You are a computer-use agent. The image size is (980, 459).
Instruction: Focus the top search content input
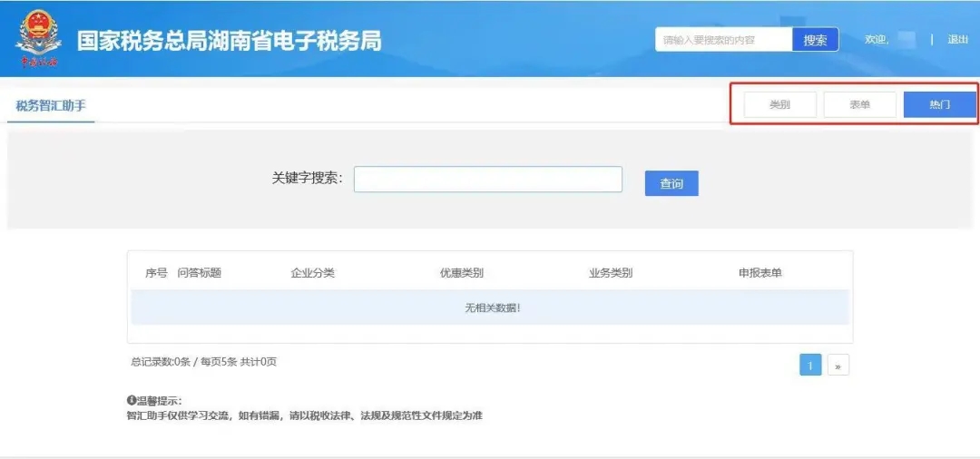click(x=724, y=40)
